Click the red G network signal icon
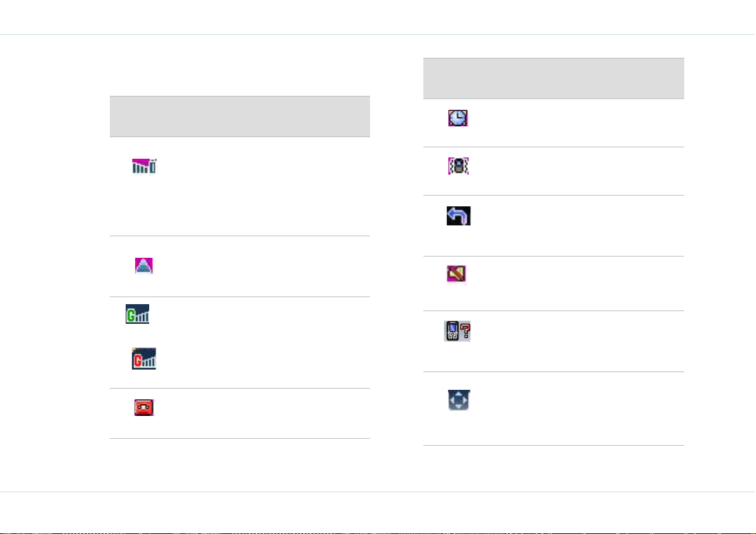 (x=144, y=359)
